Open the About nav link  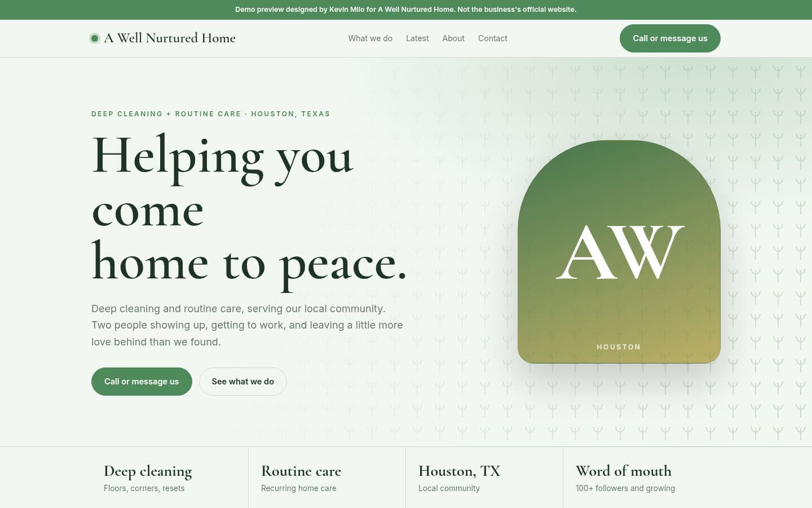coord(453,38)
